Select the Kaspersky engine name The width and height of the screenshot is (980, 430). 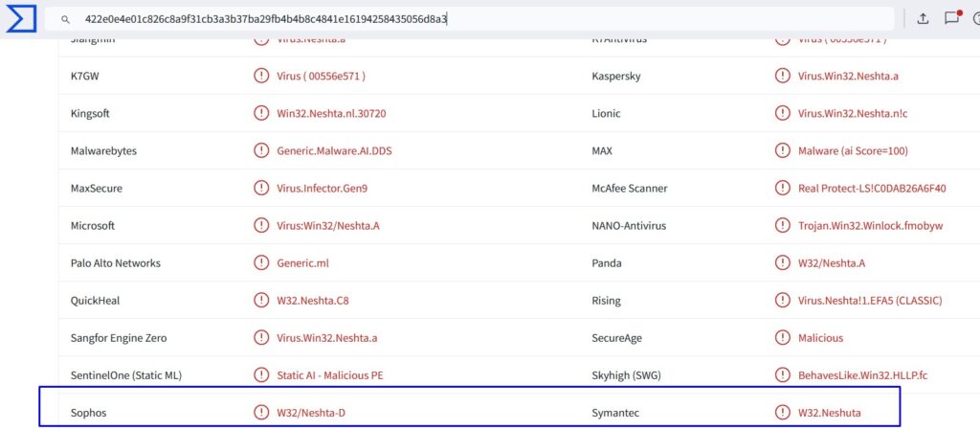click(x=615, y=77)
